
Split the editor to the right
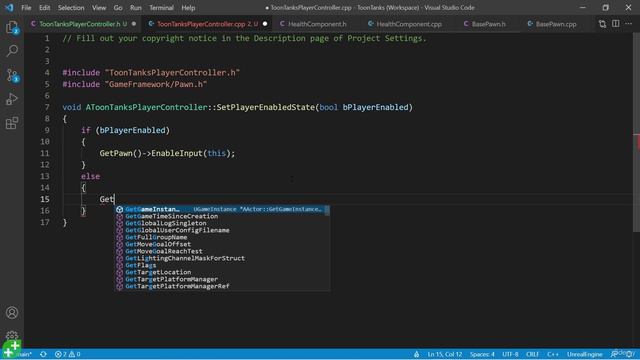[x=616, y=24]
